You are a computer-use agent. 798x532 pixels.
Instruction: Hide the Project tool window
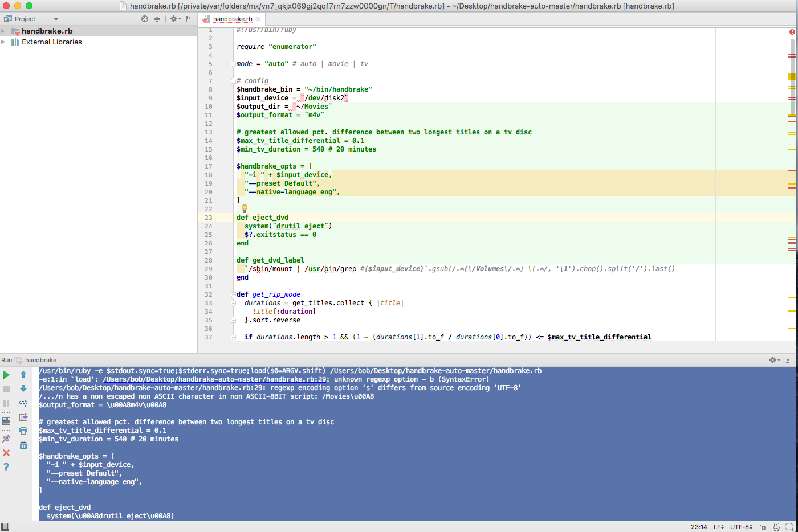[190, 19]
